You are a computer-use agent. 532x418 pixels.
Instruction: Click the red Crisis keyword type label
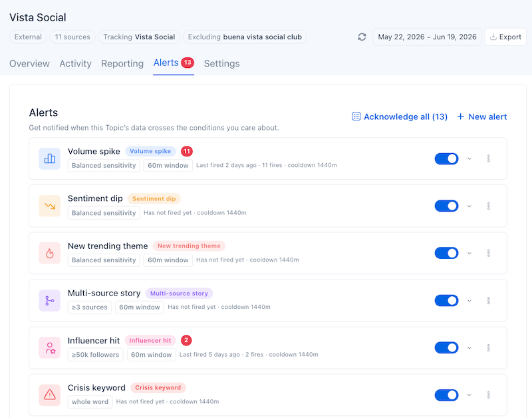pyautogui.click(x=158, y=387)
